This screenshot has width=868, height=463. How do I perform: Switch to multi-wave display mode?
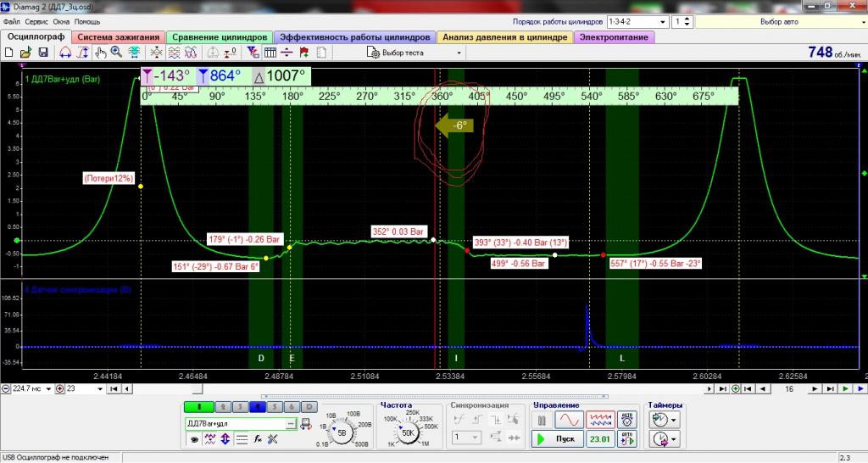600,419
